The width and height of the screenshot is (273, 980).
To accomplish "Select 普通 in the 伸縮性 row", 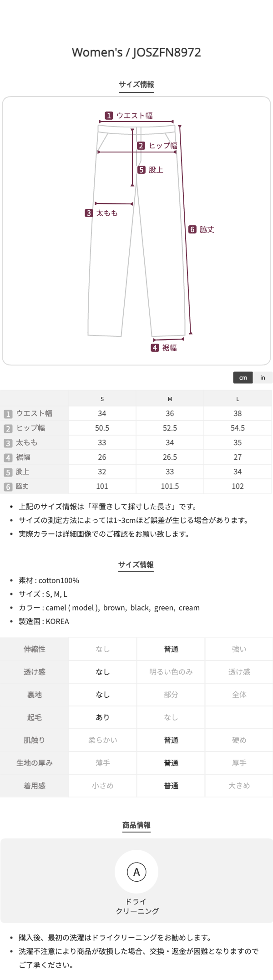I will [x=171, y=649].
